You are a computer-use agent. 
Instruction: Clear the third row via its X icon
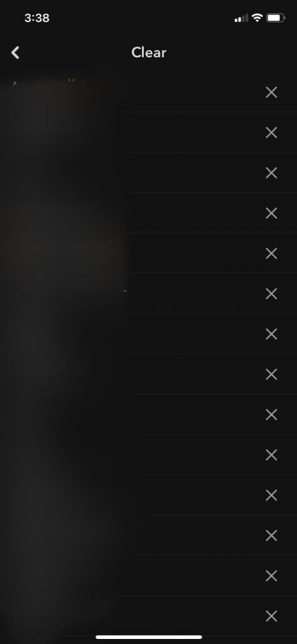271,173
